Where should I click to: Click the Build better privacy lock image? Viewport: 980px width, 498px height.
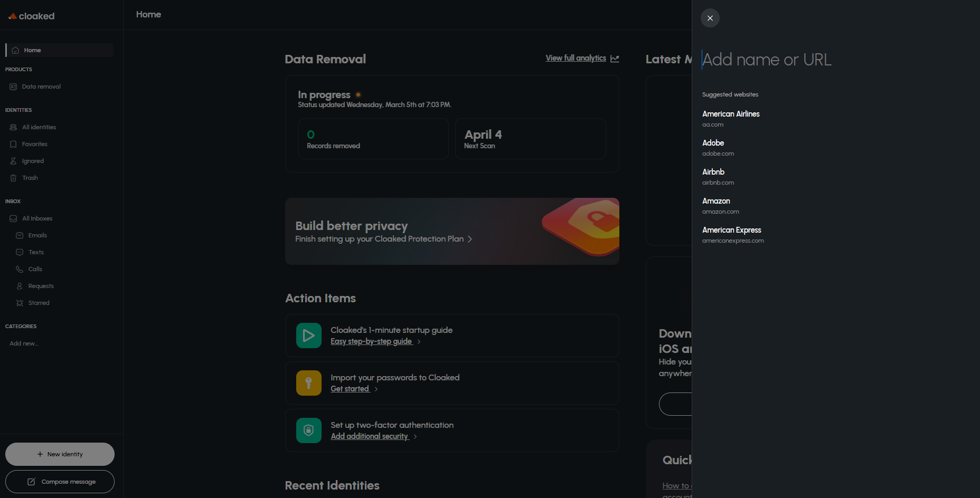[x=581, y=227]
